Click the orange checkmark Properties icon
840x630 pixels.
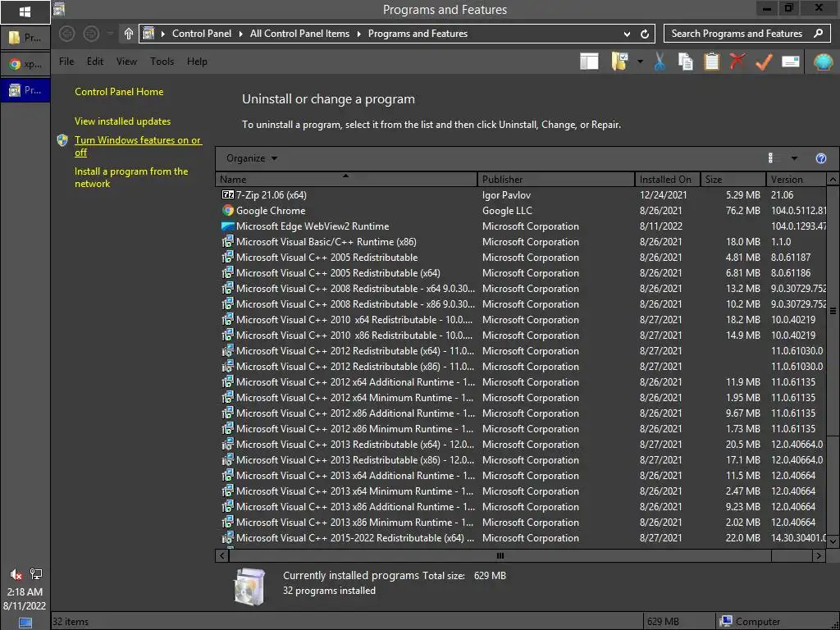point(764,62)
